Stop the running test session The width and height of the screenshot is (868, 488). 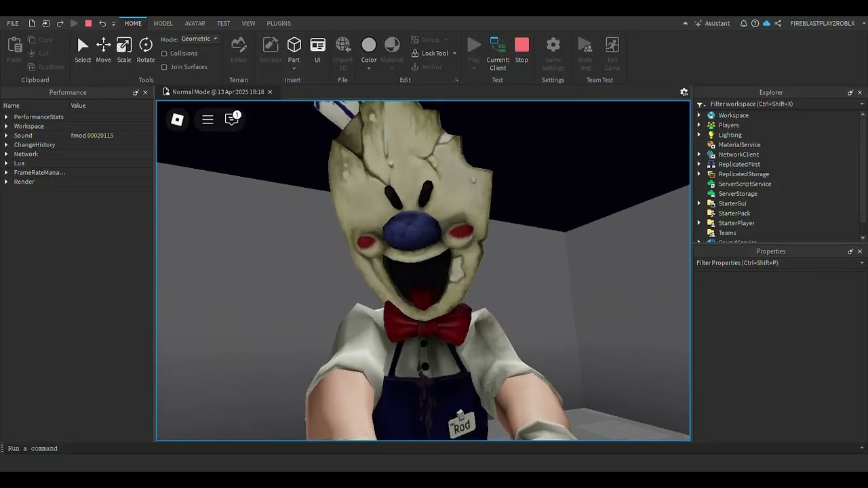[x=521, y=50]
